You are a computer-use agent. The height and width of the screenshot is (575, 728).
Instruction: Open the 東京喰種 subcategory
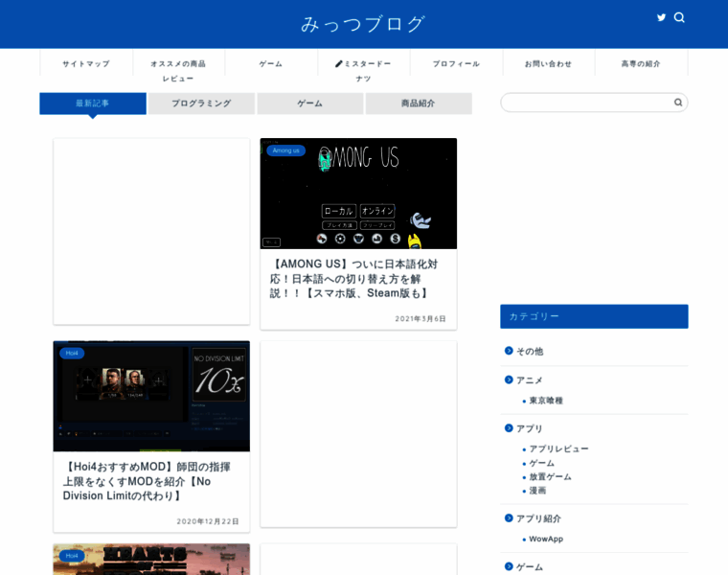click(546, 401)
